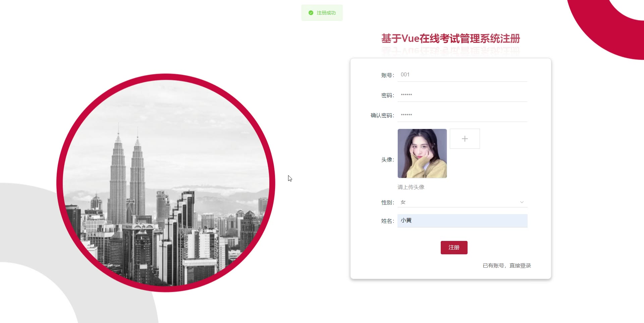Click the 确认密码 field label
This screenshot has height=323, width=644.
click(382, 115)
